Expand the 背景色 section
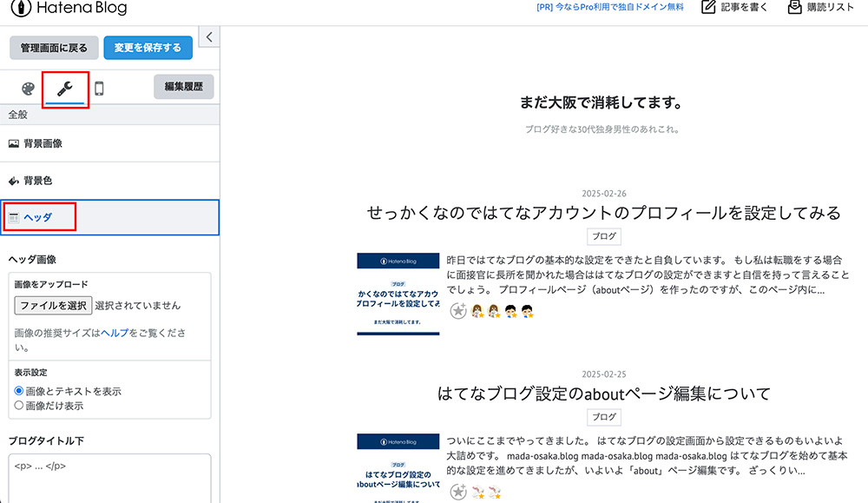 click(x=109, y=181)
